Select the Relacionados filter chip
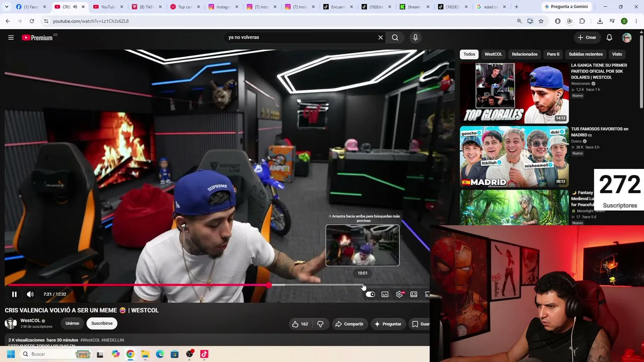Viewport: 644px width, 362px height. tap(525, 54)
